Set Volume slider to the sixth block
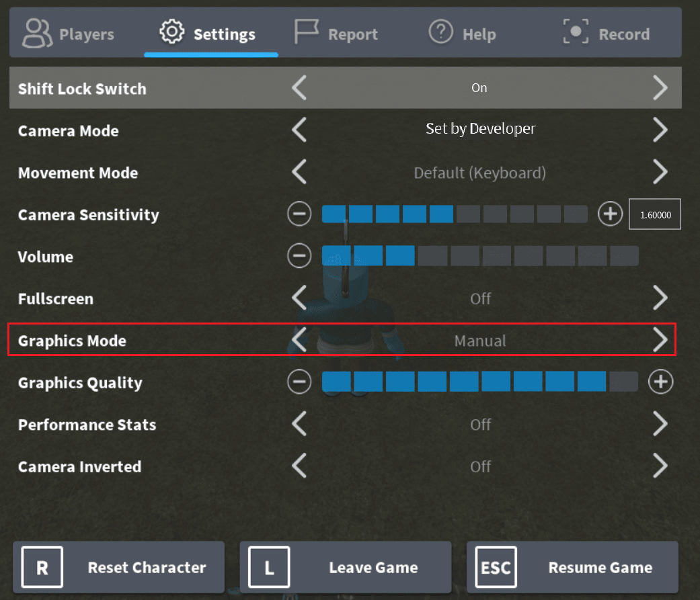The image size is (700, 600). (496, 256)
